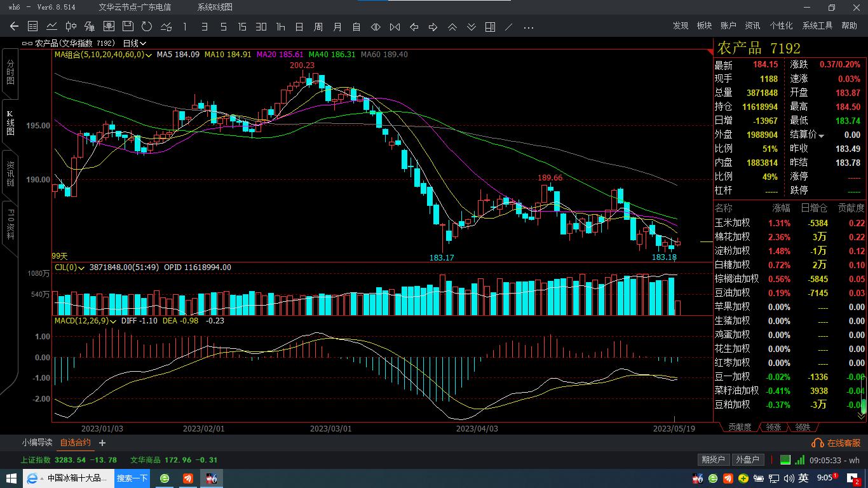Open the window layout icon
The image size is (868, 488).
point(490,27)
